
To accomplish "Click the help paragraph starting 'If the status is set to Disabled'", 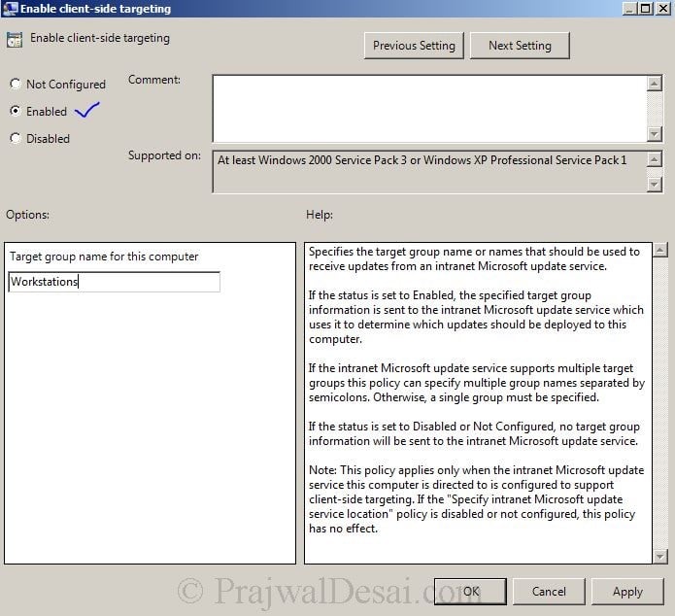I will tap(474, 433).
